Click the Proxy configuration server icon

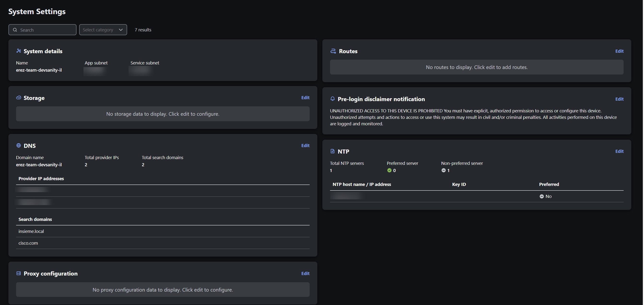(18, 273)
